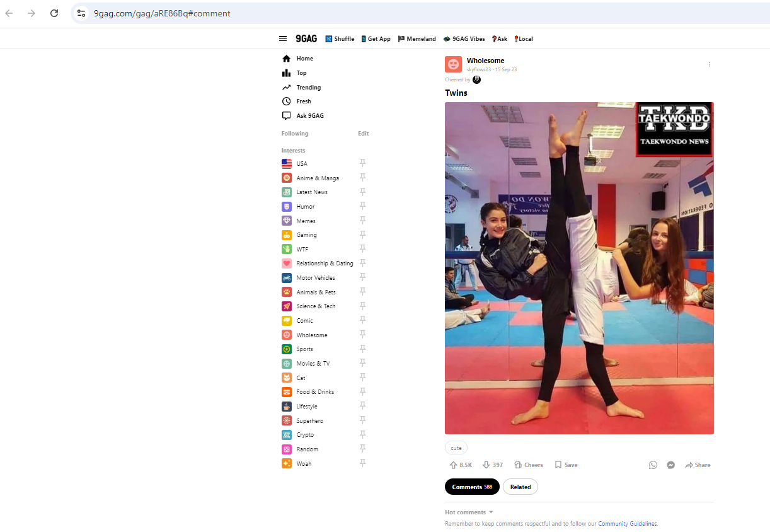770x532 pixels.
Task: Downvote the Twins post
Action: pos(486,465)
